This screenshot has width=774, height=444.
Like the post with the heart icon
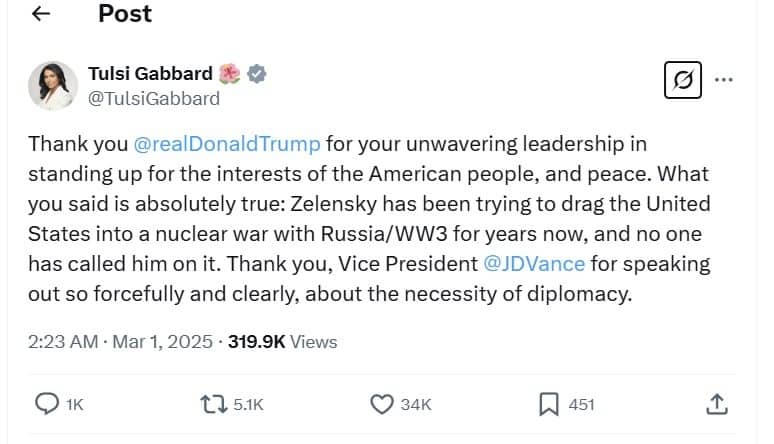[382, 404]
